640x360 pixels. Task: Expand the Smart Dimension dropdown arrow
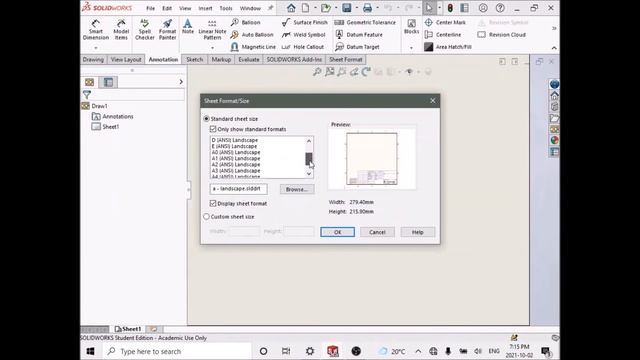pos(96,48)
